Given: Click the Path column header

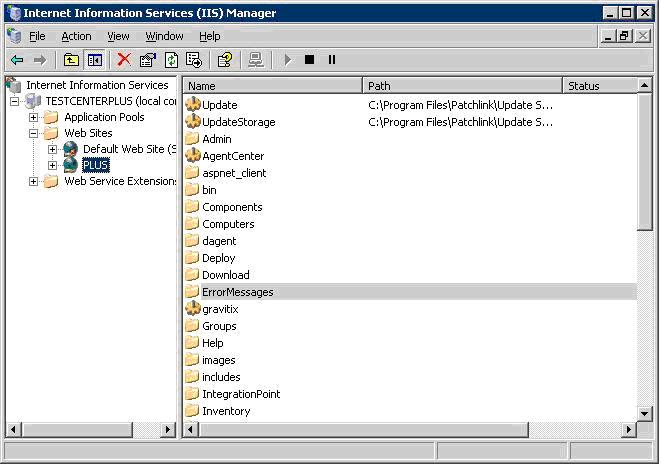Looking at the screenshot, I should click(460, 86).
